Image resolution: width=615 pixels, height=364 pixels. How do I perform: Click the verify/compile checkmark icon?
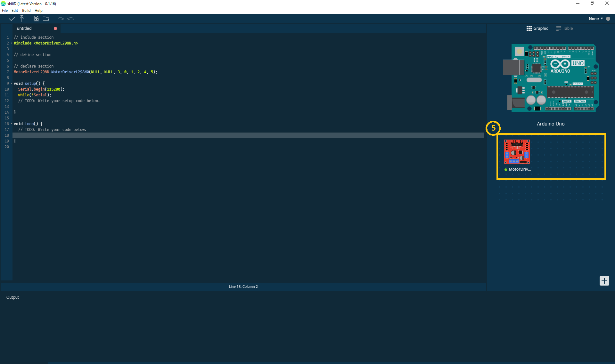point(12,19)
